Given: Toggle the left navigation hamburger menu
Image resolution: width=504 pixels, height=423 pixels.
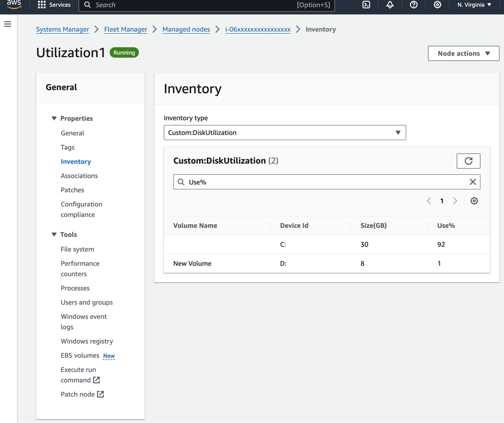Looking at the screenshot, I should point(7,24).
